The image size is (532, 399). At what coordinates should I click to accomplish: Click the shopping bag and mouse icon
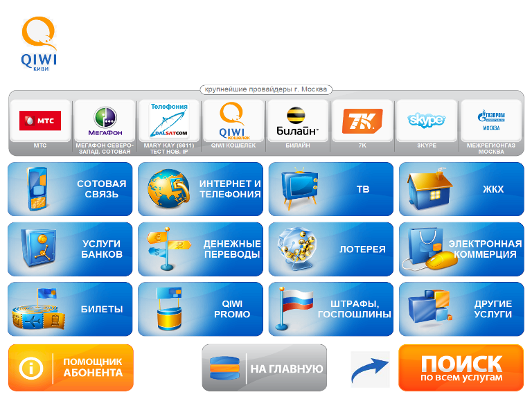pos(430,249)
